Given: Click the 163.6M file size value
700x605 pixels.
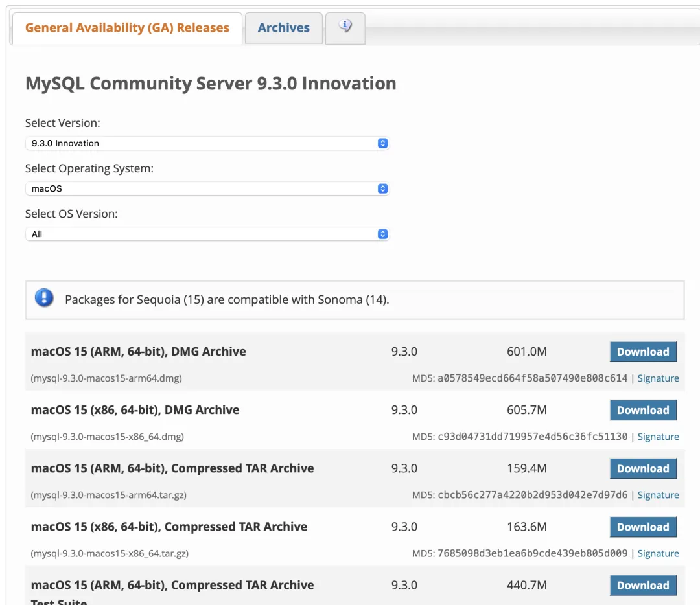Looking at the screenshot, I should (527, 527).
